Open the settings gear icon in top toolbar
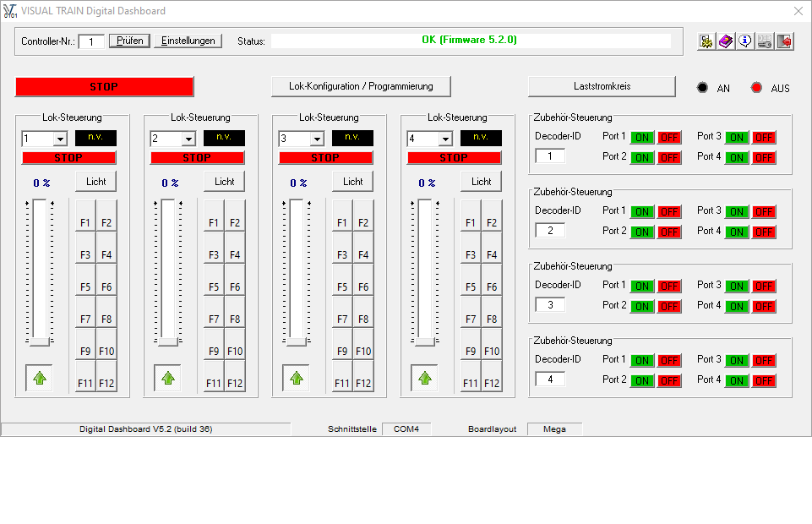This screenshot has height=524, width=812. pyautogui.click(x=706, y=41)
